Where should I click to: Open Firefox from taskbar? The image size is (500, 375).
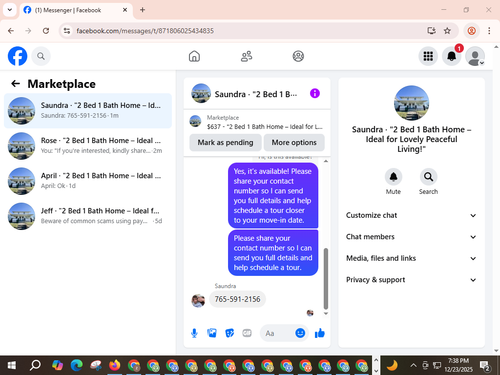coord(115,365)
